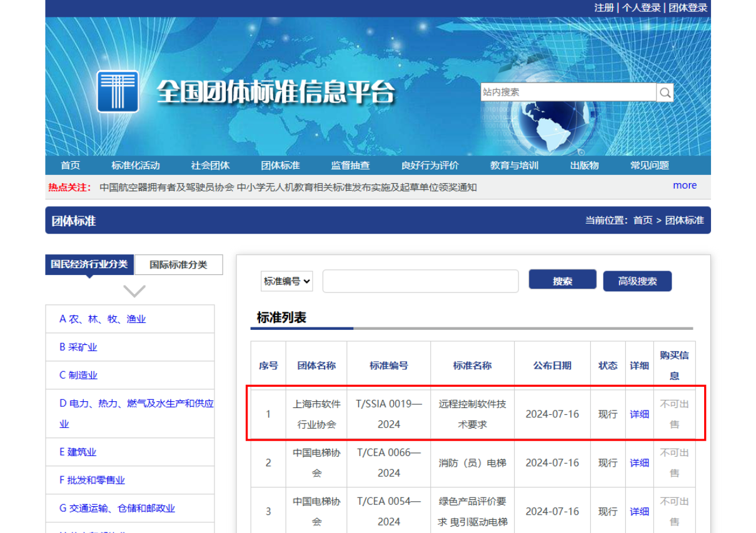Click the site search magnifier icon
Image resolution: width=756 pixels, height=533 pixels.
click(665, 91)
